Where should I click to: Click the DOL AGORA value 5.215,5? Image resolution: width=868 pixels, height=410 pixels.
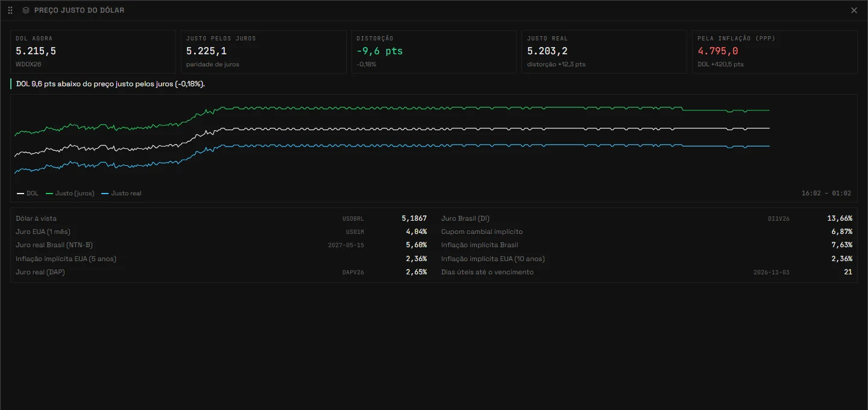click(x=36, y=51)
